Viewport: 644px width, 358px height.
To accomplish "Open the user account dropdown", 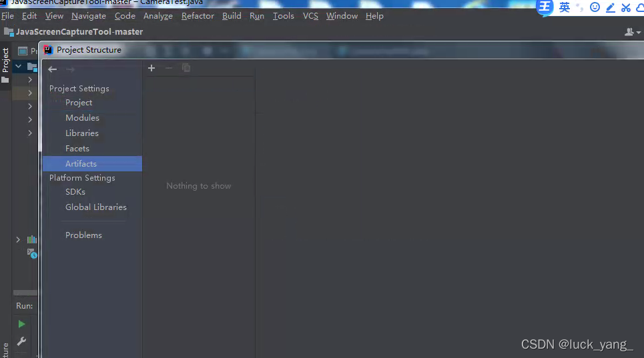I will (x=633, y=32).
